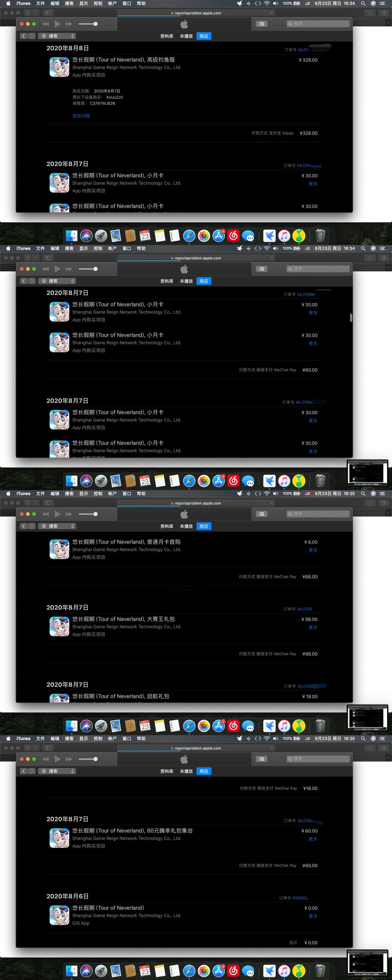Expand 更多 for the 60元确幸礼包集合 purchase
Screen dimensions: 392x980
coord(313,839)
